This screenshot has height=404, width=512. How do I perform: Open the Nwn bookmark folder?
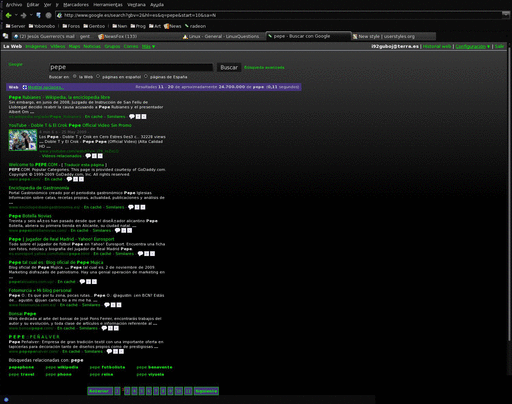(119, 26)
